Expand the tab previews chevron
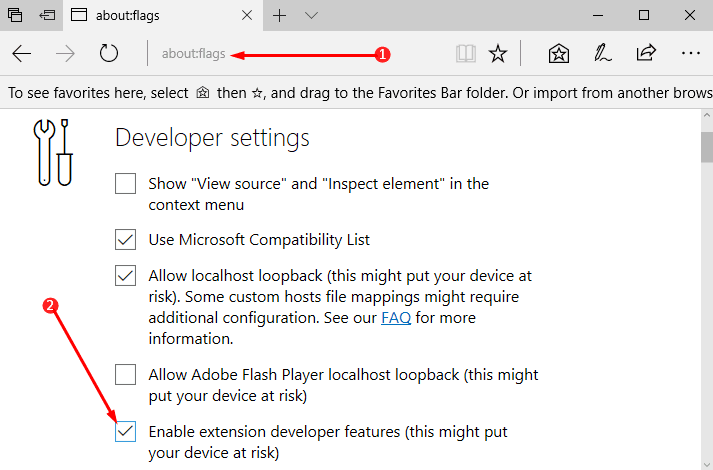Viewport: 713px width, 470px height. coord(311,15)
